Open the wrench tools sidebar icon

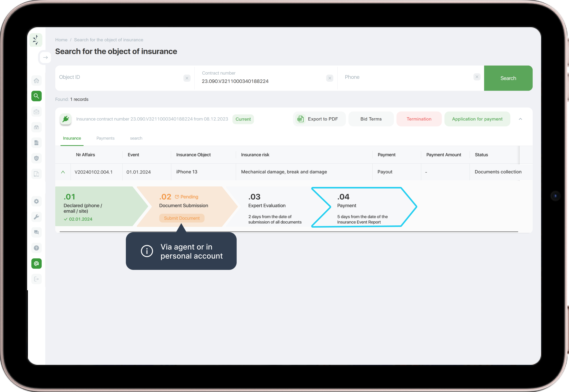click(36, 217)
